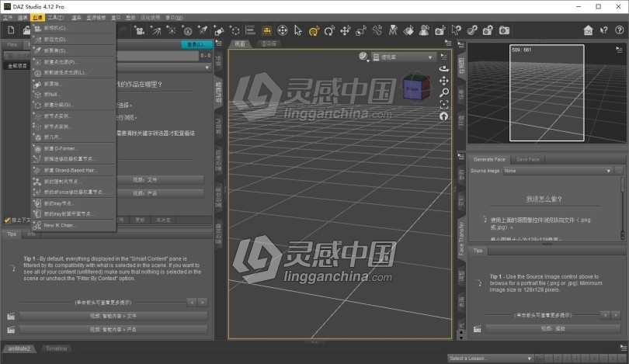The image size is (629, 364).
Task: Switch to the Files tab
Action: tap(12, 44)
